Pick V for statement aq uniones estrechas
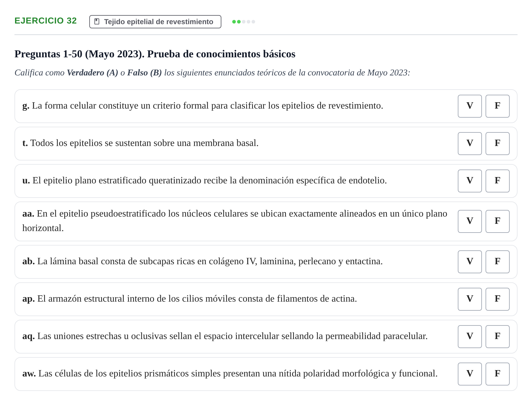The width and height of the screenshot is (532, 406). click(x=470, y=337)
